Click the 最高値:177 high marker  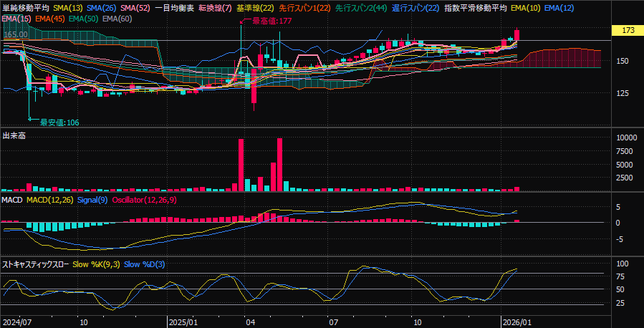tap(269, 22)
